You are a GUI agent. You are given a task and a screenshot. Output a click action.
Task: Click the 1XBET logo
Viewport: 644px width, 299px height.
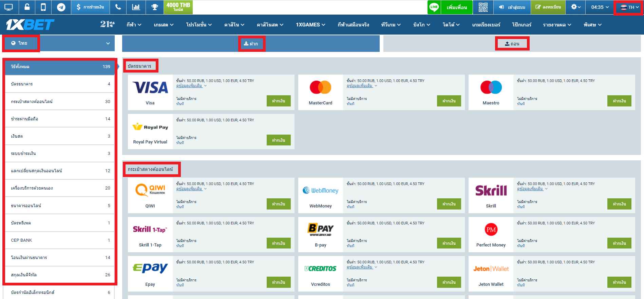30,24
